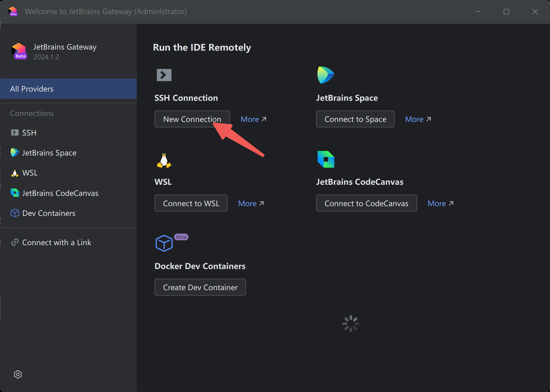The image size is (550, 392).
Task: Click the 2024.1.2 version text
Action: pyautogui.click(x=46, y=57)
